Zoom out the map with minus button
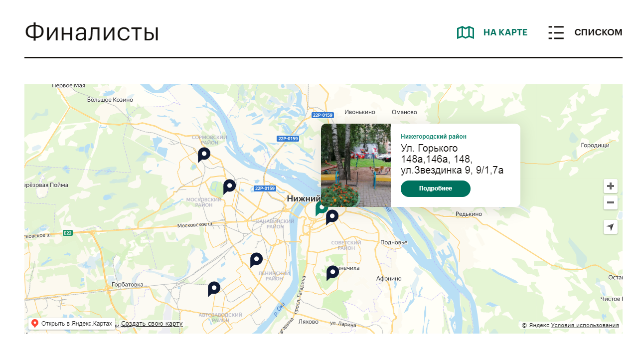This screenshot has height=364, width=644. tap(611, 202)
